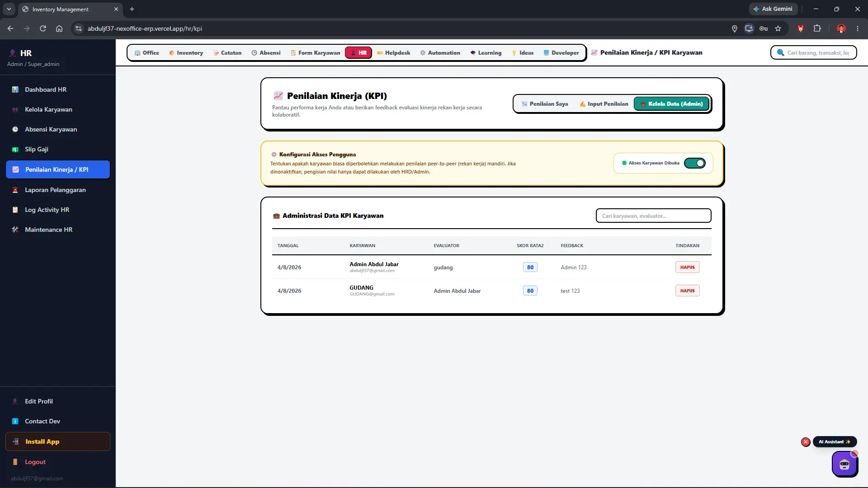Open Catatan module tab
The image size is (868, 488).
(227, 53)
